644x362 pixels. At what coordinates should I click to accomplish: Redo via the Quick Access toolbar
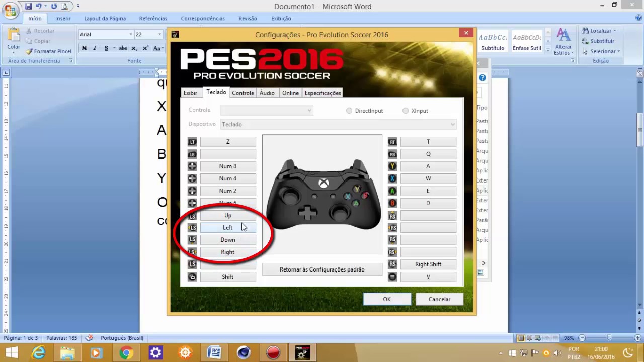[x=54, y=6]
